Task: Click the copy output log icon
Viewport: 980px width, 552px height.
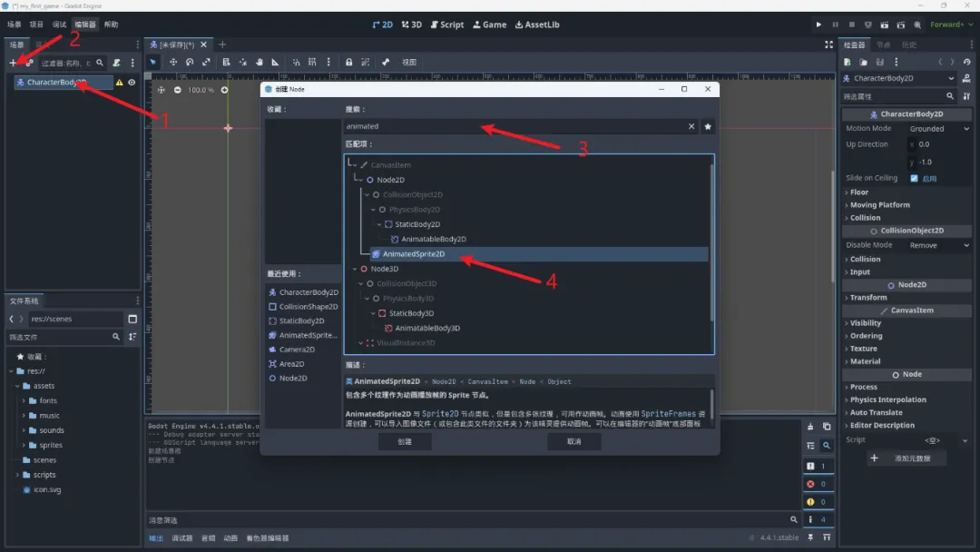Action: (827, 427)
